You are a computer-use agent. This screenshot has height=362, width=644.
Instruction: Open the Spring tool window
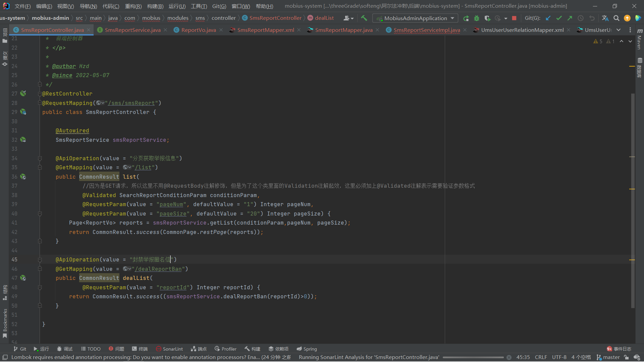pyautogui.click(x=307, y=349)
